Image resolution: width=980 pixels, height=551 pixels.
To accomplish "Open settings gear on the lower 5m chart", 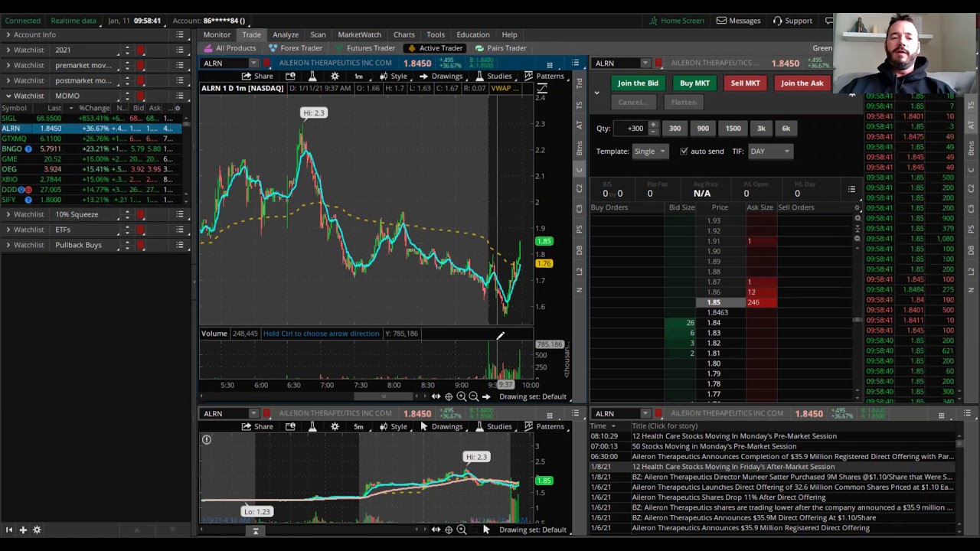I will [x=335, y=427].
